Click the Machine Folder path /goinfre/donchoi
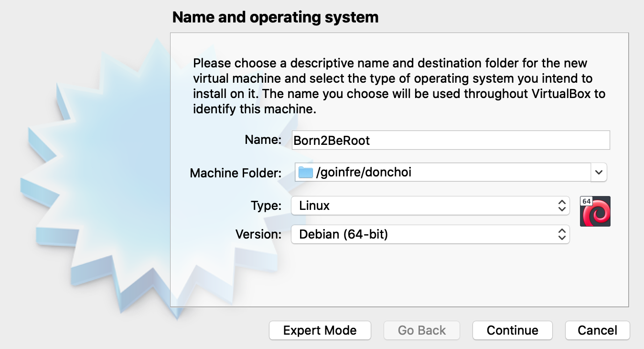This screenshot has height=349, width=644. coord(364,172)
